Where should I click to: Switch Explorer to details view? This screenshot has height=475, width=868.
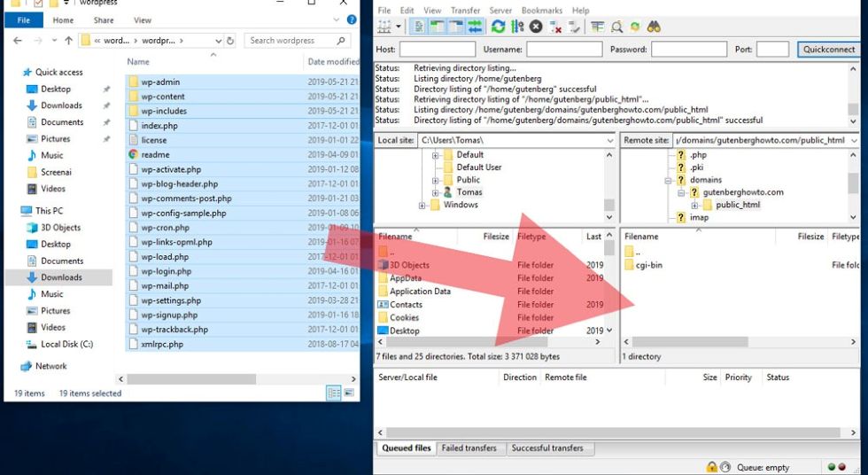coord(334,393)
